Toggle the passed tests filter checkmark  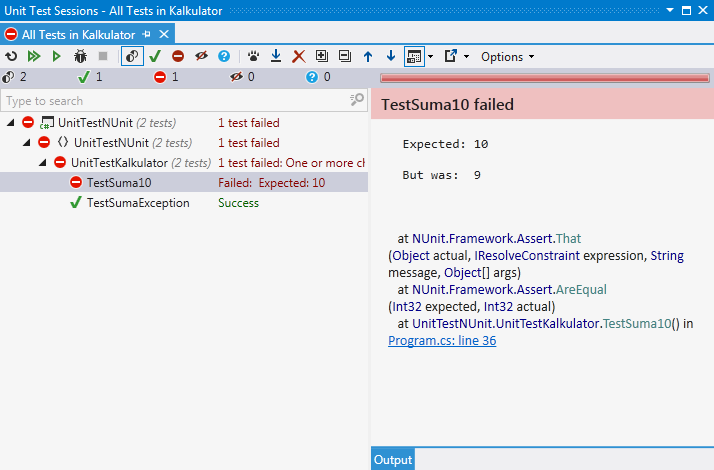click(155, 57)
